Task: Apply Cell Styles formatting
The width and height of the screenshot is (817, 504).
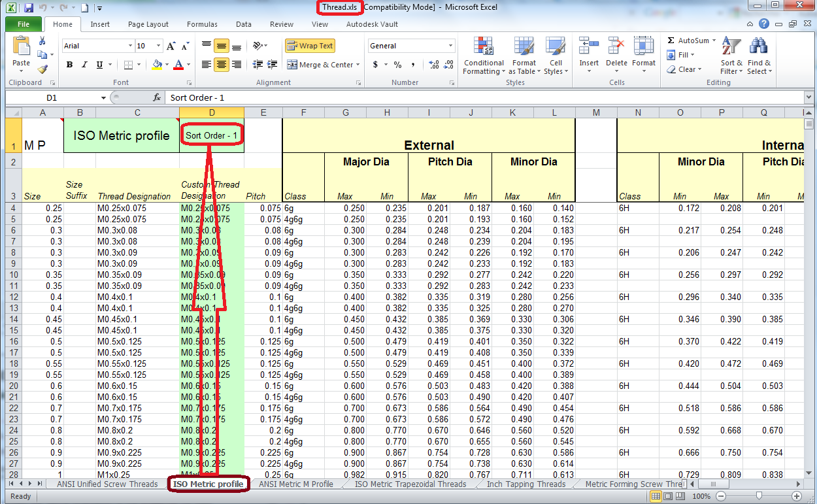Action: tap(556, 56)
